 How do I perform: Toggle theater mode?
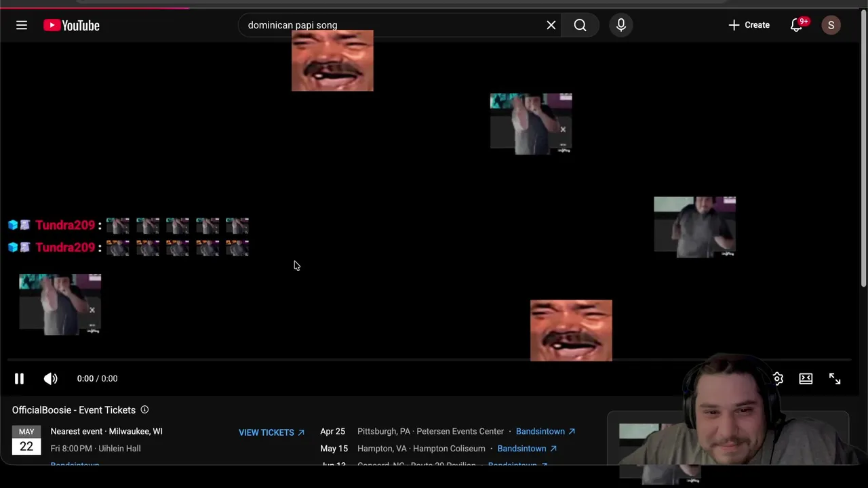[806, 379]
